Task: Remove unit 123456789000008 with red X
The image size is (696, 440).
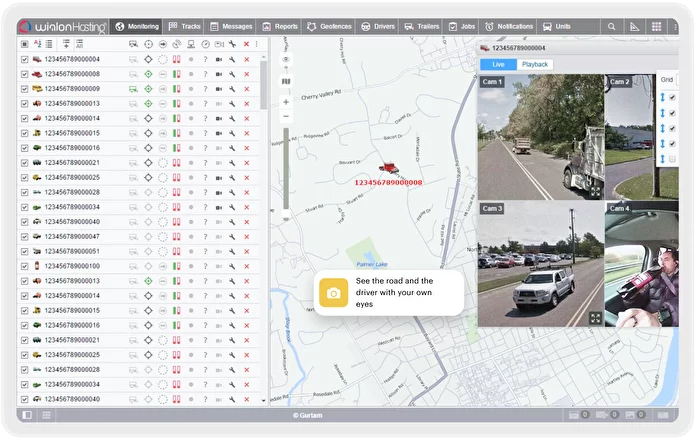Action: coord(246,74)
